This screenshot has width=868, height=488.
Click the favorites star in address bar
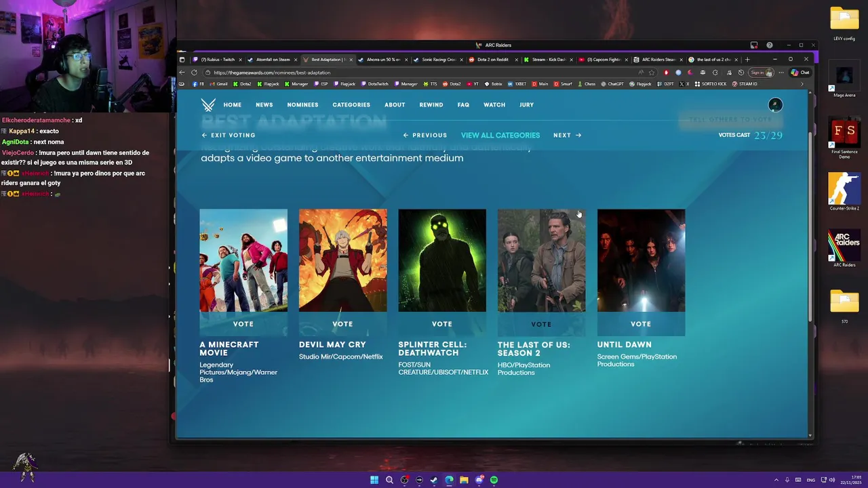pyautogui.click(x=652, y=73)
